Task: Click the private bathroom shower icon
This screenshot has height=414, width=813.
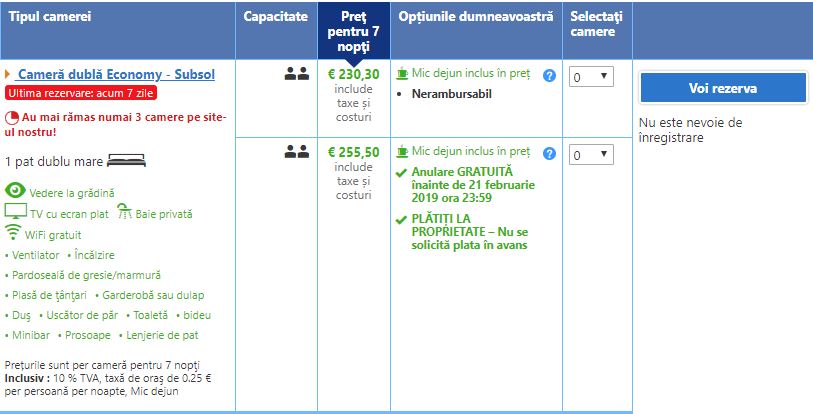Action: pos(125,212)
